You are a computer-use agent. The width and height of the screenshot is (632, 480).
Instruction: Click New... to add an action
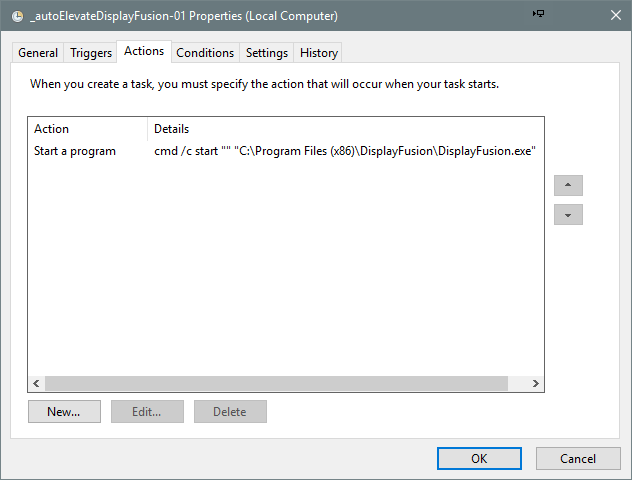coord(63,412)
